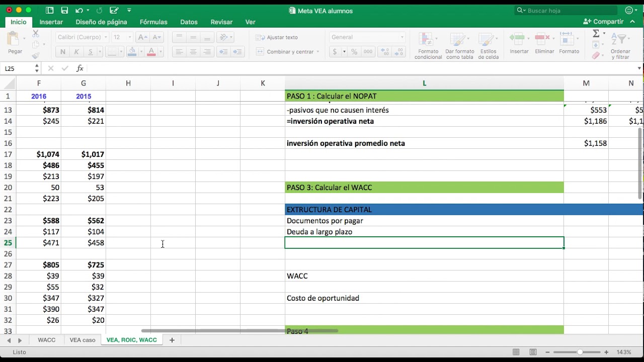Switch to the Datos tab
Viewport: 644px width, 362px height.
coord(189,22)
